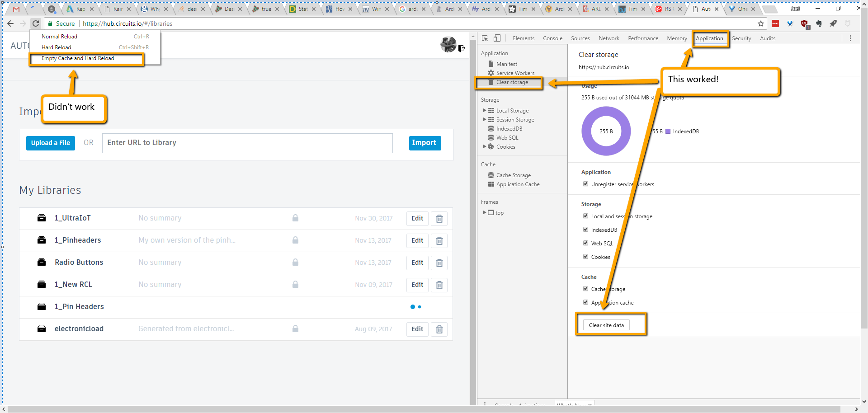Open the DevTools customize menu (three dots)
This screenshot has height=413, width=868.
(850, 38)
